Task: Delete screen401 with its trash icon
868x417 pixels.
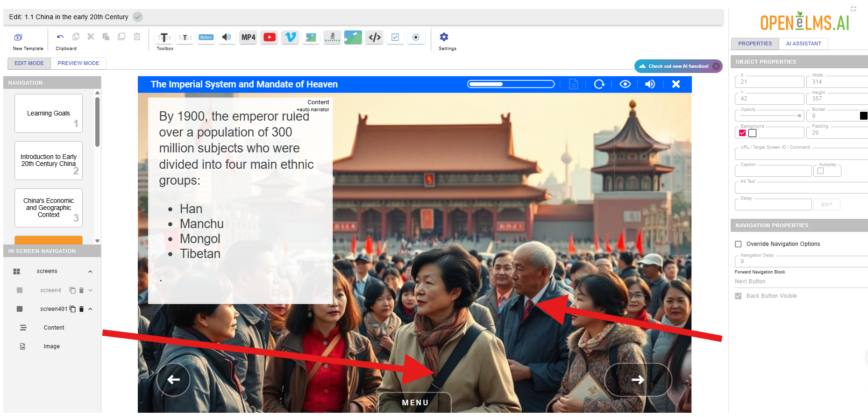Action: 81,309
